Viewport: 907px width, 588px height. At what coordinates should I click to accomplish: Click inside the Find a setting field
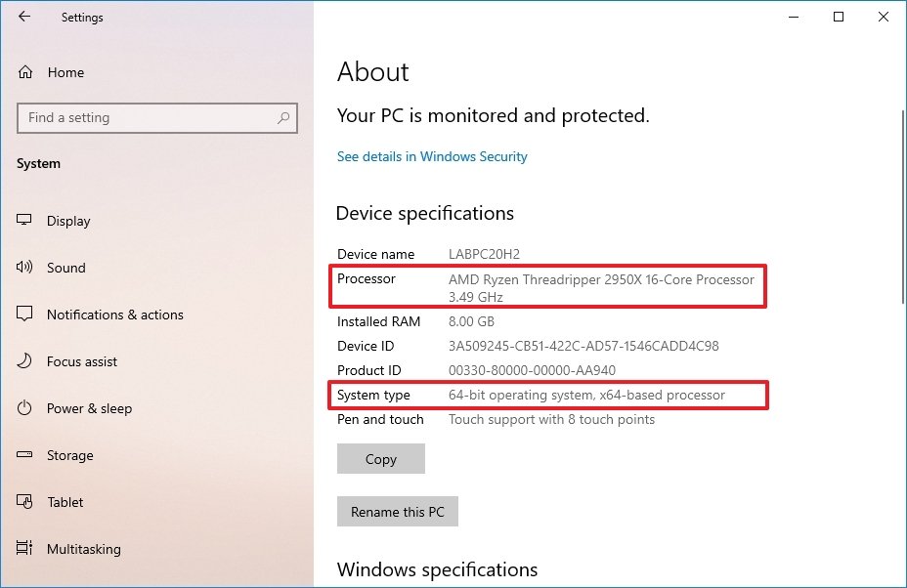coord(147,117)
